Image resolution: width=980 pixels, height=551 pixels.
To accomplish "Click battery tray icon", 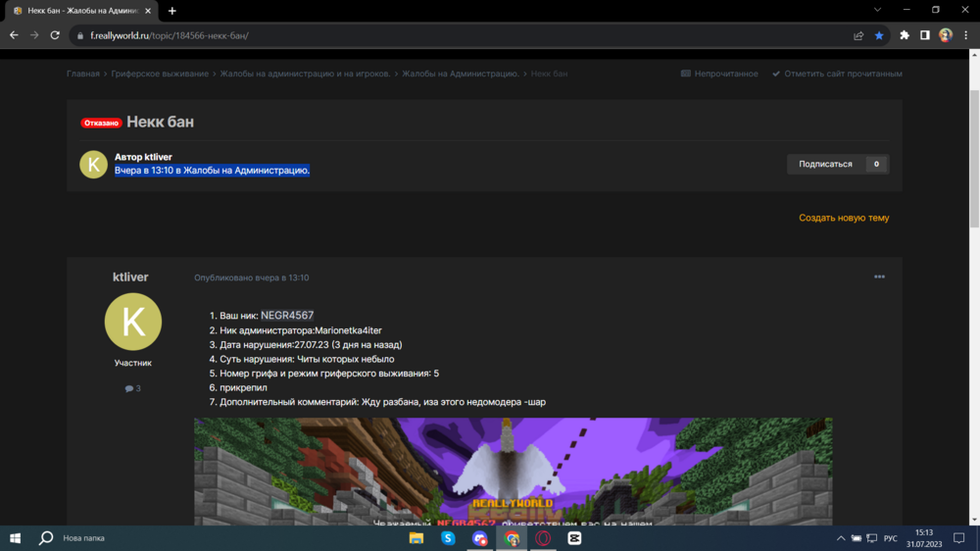I will [x=857, y=538].
